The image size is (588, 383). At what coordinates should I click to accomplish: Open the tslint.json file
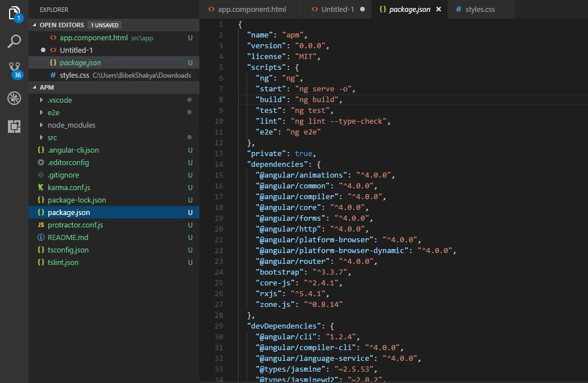point(114,263)
